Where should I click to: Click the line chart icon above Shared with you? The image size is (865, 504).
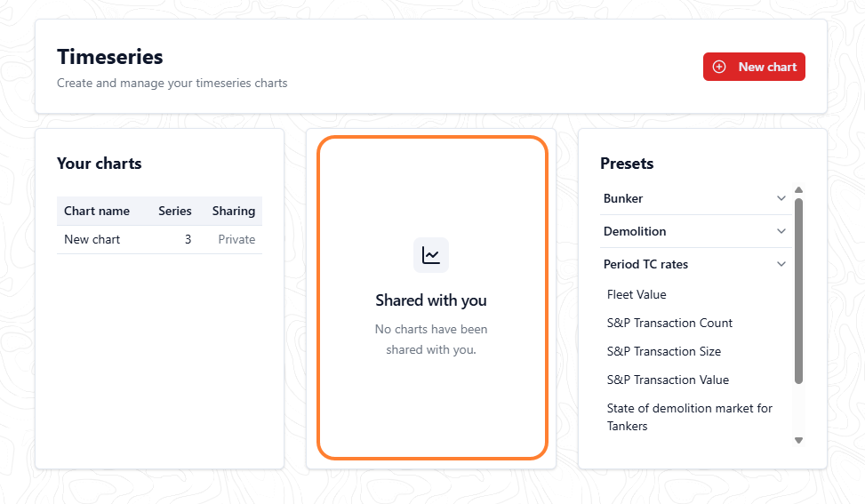click(x=431, y=255)
